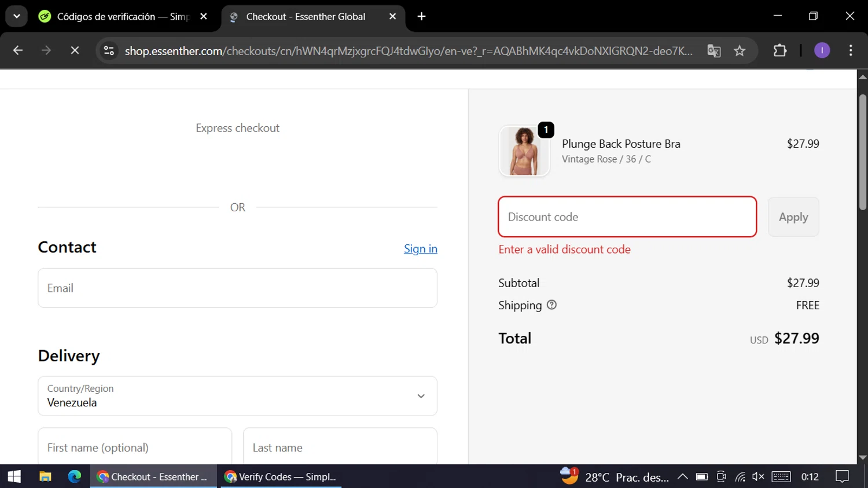This screenshot has width=868, height=488.
Task: Apply the discount code
Action: tap(793, 217)
